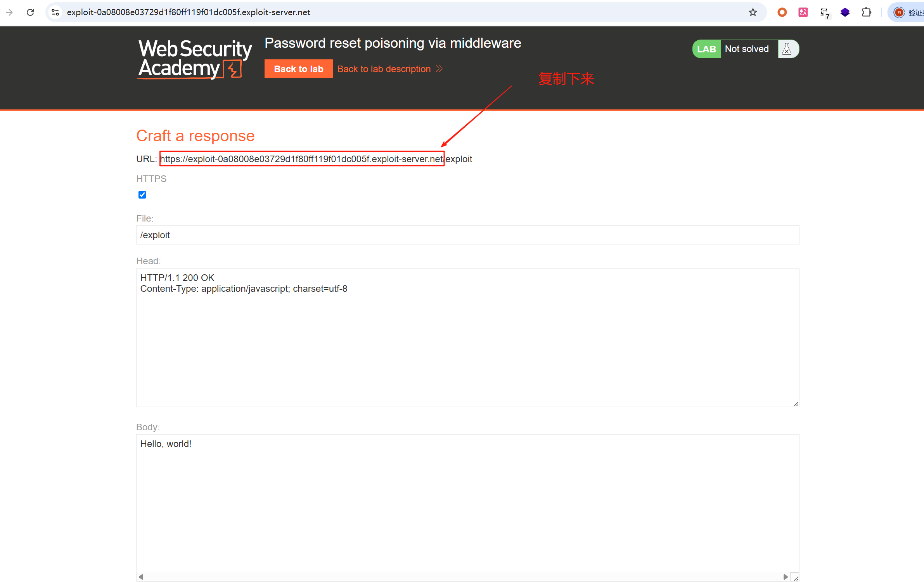Image resolution: width=924 pixels, height=582 pixels.
Task: Reload the page with the refresh icon
Action: (30, 12)
